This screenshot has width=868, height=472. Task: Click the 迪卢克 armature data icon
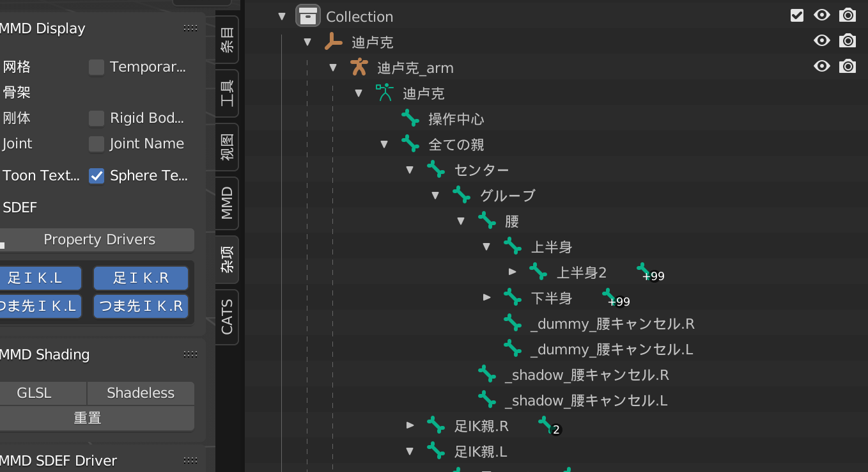[384, 93]
